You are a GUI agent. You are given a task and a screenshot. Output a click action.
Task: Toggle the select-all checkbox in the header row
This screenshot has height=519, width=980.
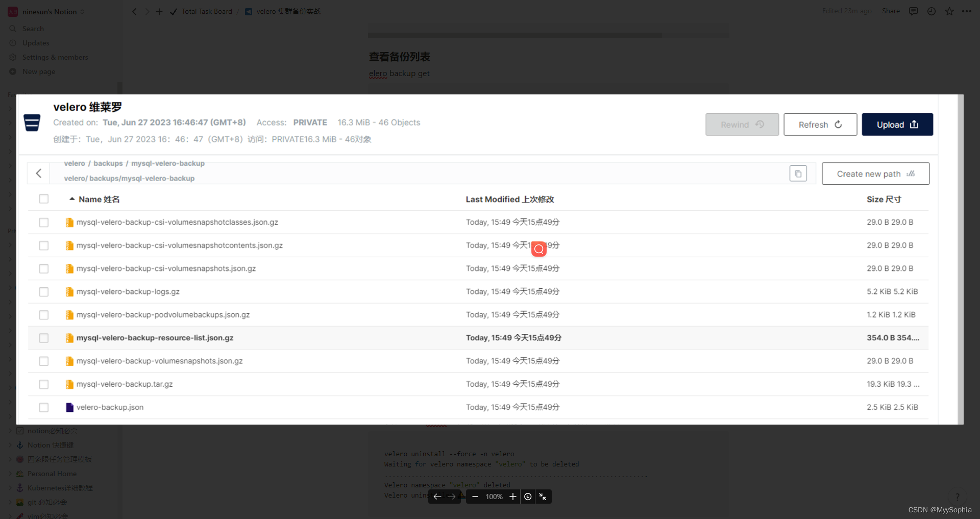point(44,199)
